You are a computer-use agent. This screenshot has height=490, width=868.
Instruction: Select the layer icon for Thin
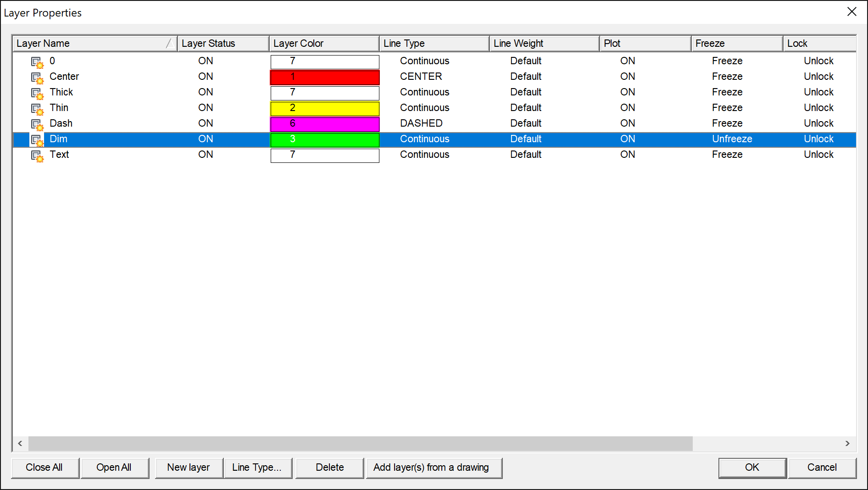coord(37,108)
